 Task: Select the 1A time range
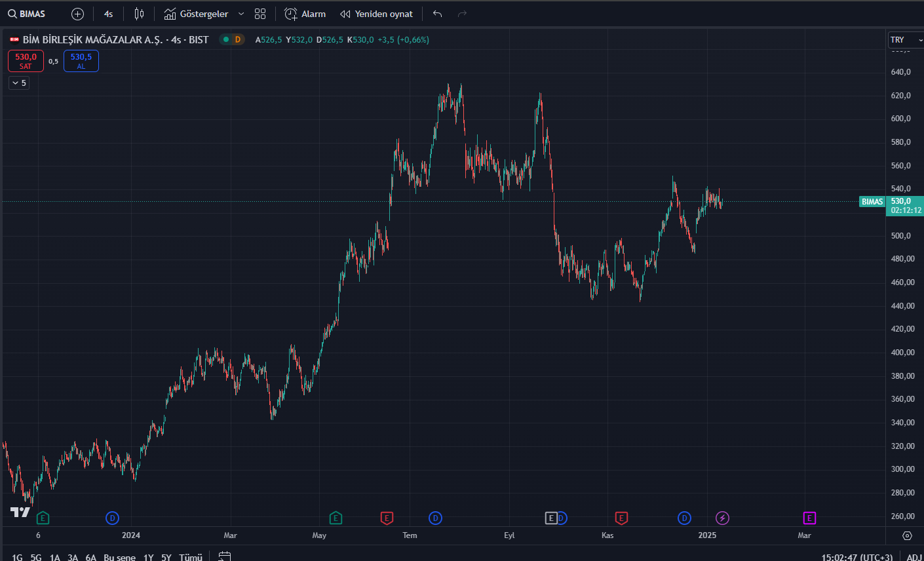click(x=54, y=557)
